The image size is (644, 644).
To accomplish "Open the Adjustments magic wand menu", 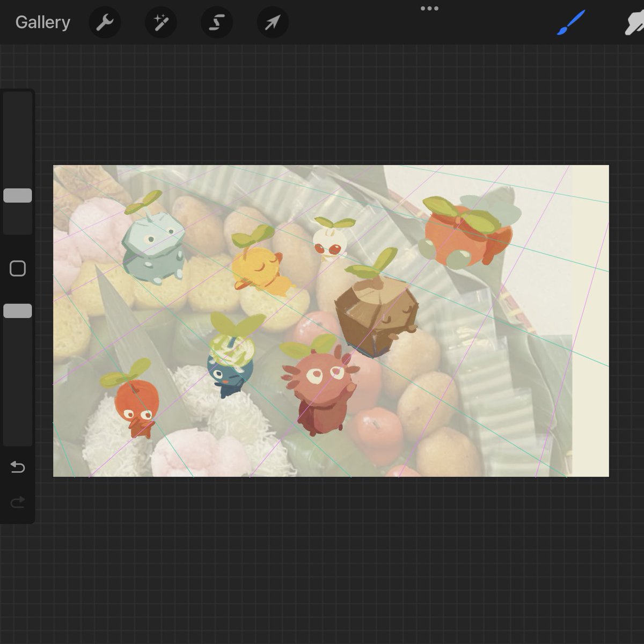I will (x=161, y=23).
